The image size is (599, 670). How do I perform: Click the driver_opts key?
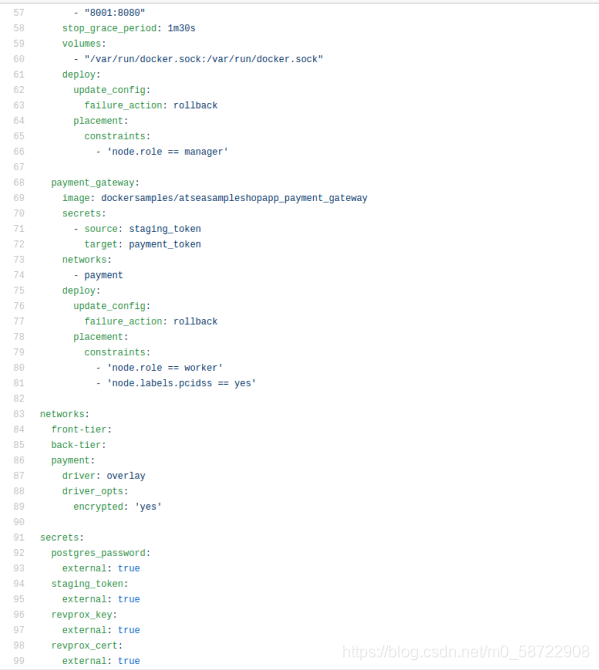pos(92,491)
